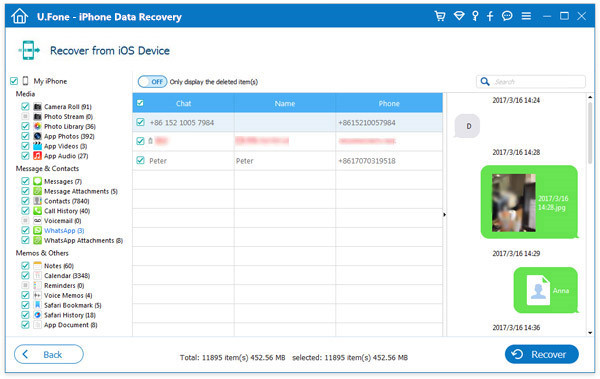Uncheck the +86 152 1005 7984 chat row
Screen dimensions: 600x379
pos(140,122)
